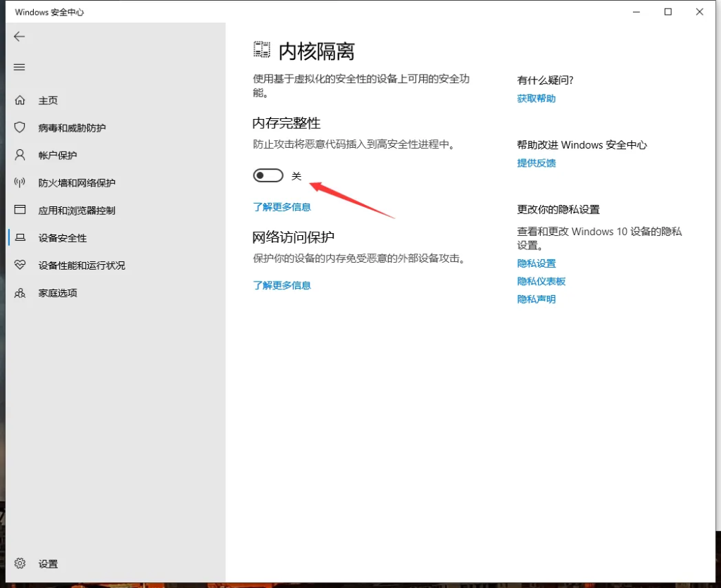Open 设备性能和运行状况 page
The image size is (721, 588).
82,265
